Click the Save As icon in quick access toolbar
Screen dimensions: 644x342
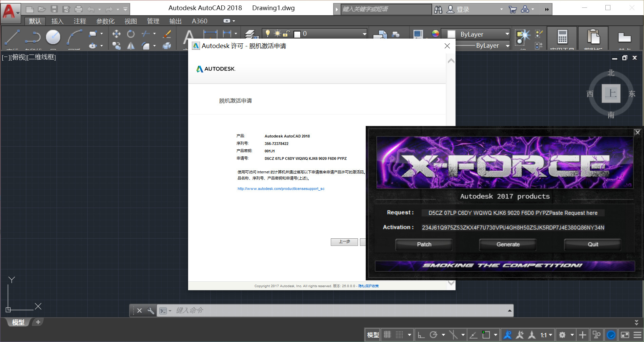66,9
